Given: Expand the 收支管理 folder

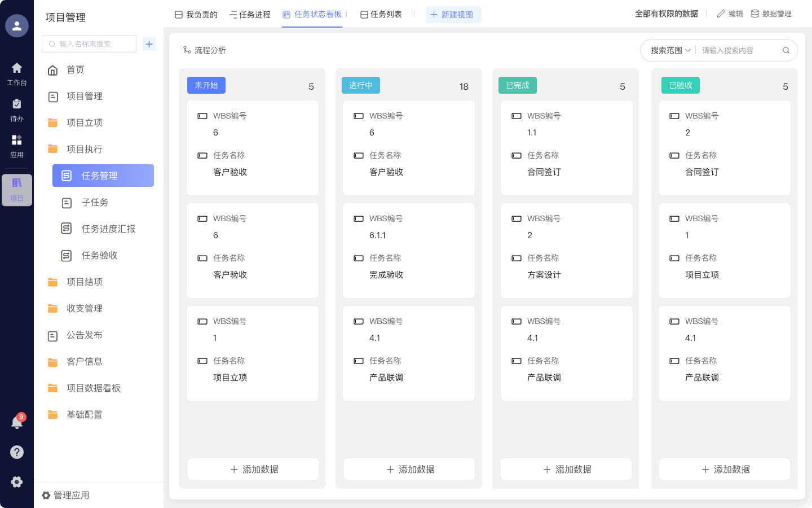Looking at the screenshot, I should (x=85, y=308).
